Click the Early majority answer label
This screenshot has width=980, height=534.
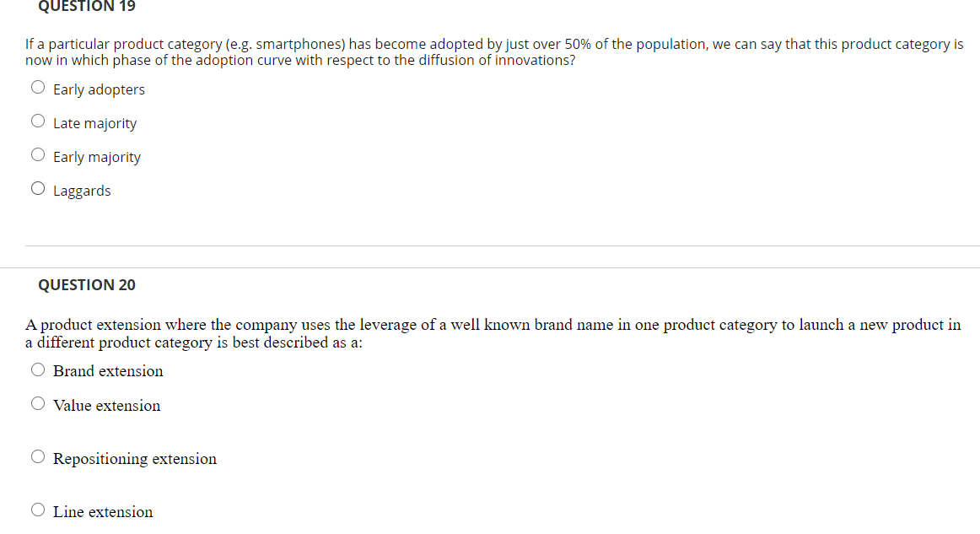[x=97, y=156]
